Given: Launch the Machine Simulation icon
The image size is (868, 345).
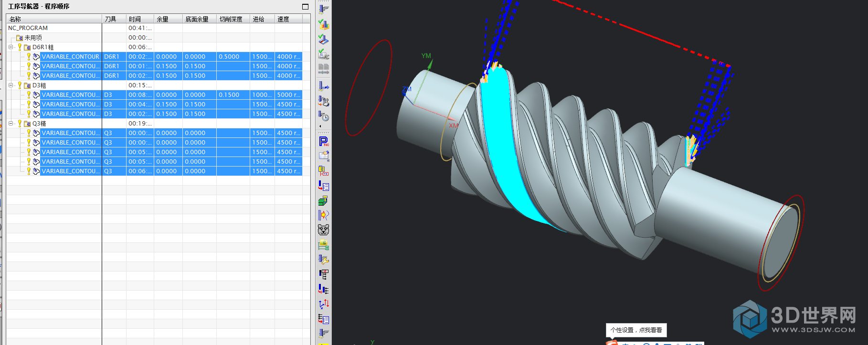Looking at the screenshot, I should [x=324, y=54].
